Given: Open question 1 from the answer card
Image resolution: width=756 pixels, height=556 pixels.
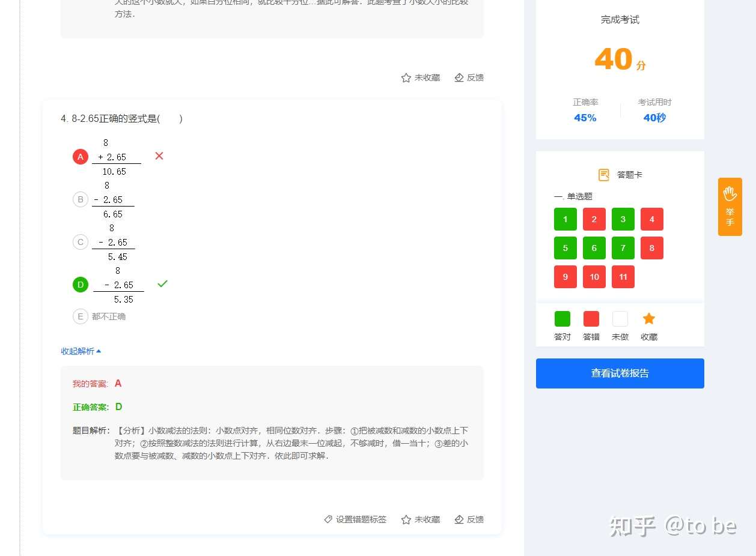Looking at the screenshot, I should tap(565, 219).
